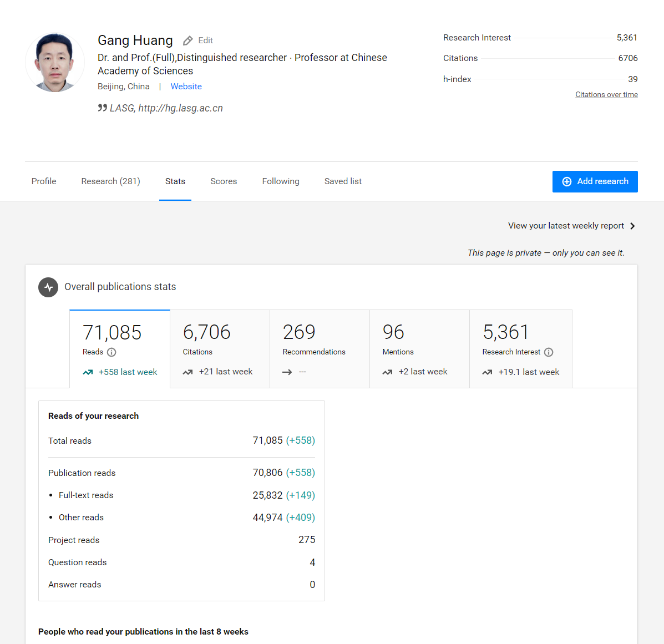Open the Profile tab
Image resolution: width=664 pixels, height=644 pixels.
pos(44,181)
